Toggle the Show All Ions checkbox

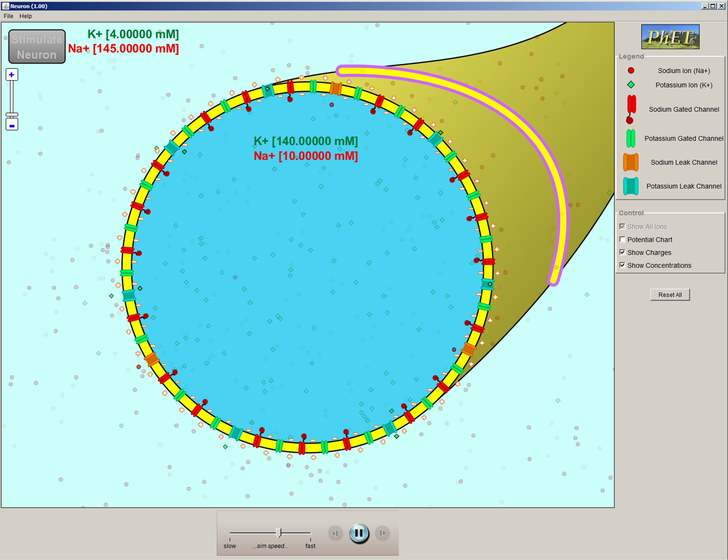[622, 226]
